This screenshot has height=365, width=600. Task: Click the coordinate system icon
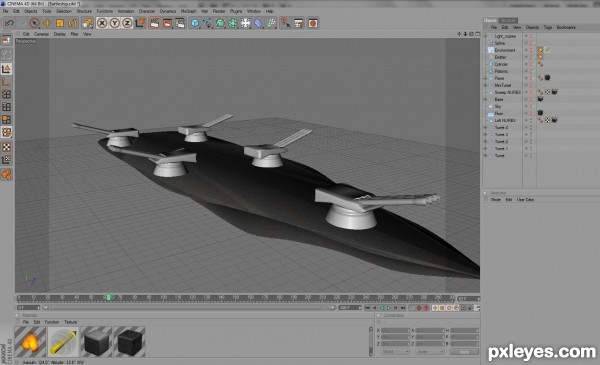pyautogui.click(x=140, y=23)
